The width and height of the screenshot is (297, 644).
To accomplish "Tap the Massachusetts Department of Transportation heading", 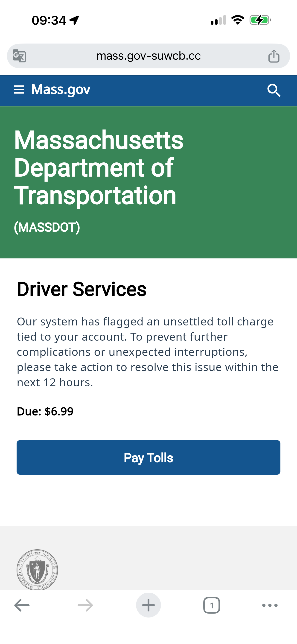I will click(99, 167).
